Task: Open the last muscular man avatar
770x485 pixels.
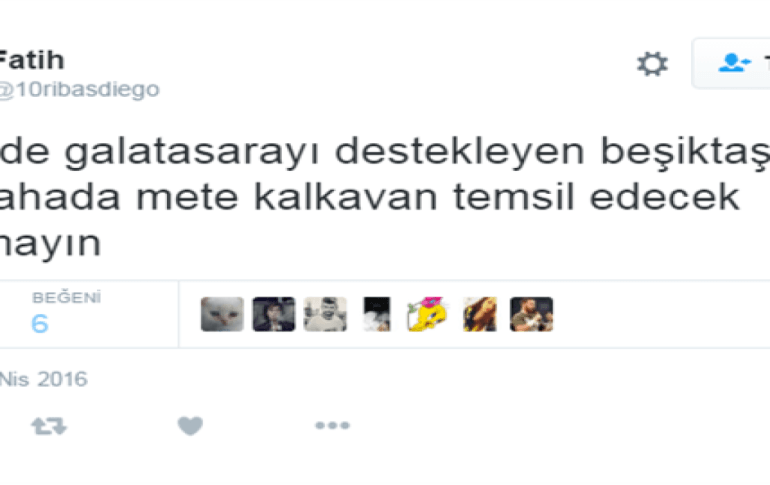Action: pyautogui.click(x=531, y=314)
